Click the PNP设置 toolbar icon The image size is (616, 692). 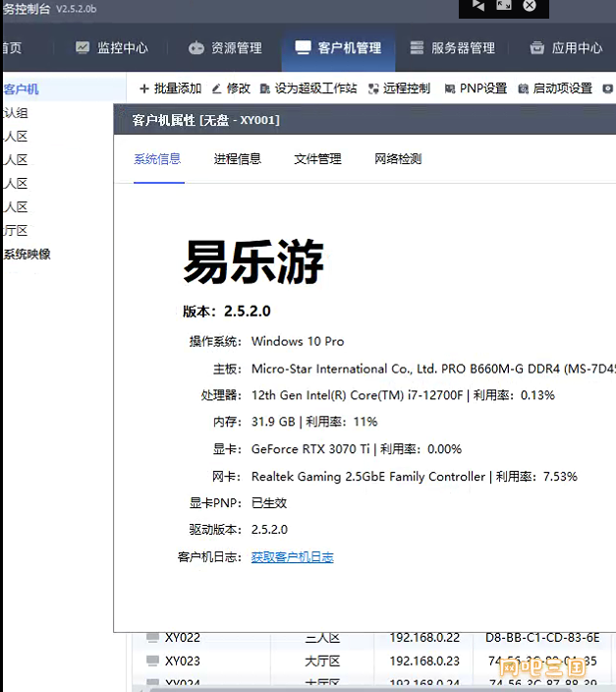pos(450,88)
